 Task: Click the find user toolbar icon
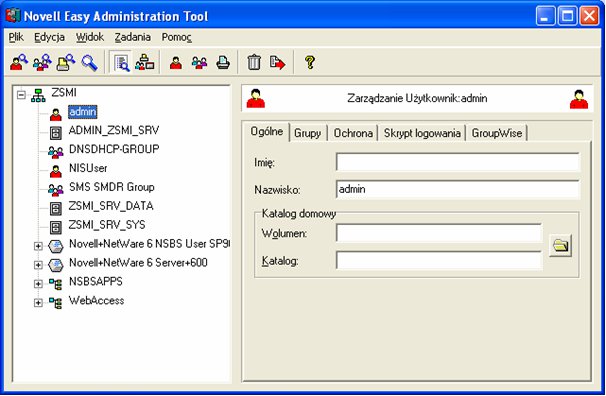pyautogui.click(x=19, y=63)
